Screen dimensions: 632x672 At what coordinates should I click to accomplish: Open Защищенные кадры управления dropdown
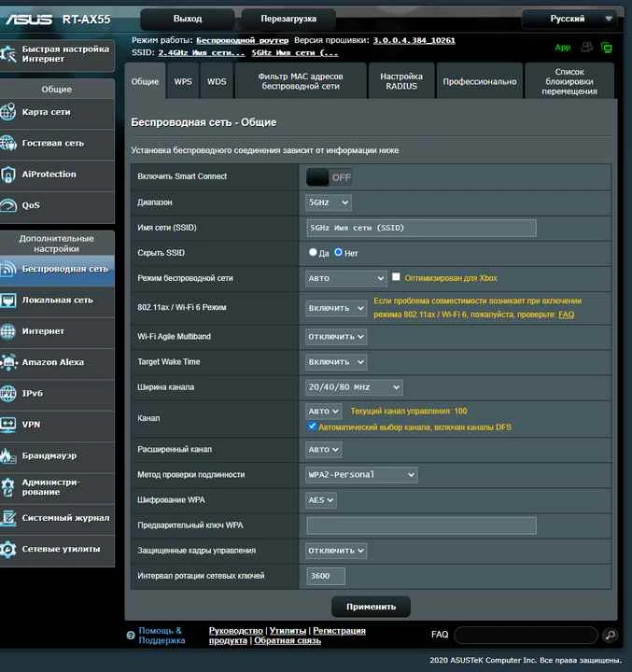pyautogui.click(x=336, y=551)
